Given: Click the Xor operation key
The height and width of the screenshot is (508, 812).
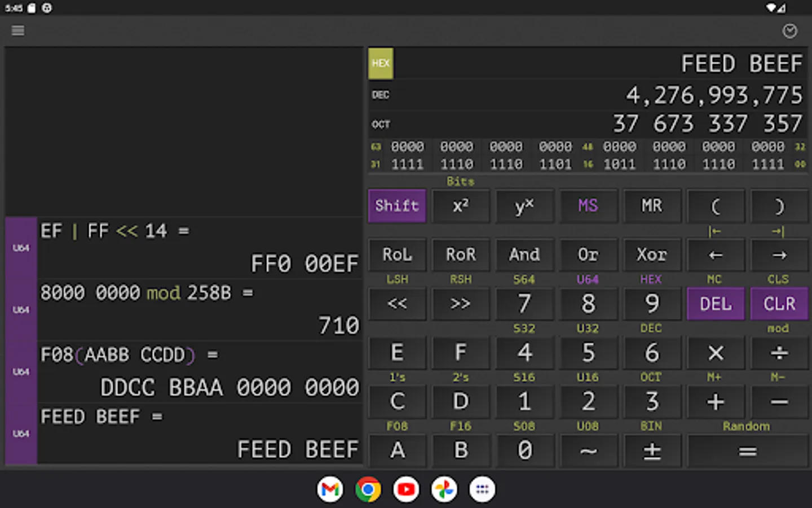Looking at the screenshot, I should pyautogui.click(x=651, y=255).
